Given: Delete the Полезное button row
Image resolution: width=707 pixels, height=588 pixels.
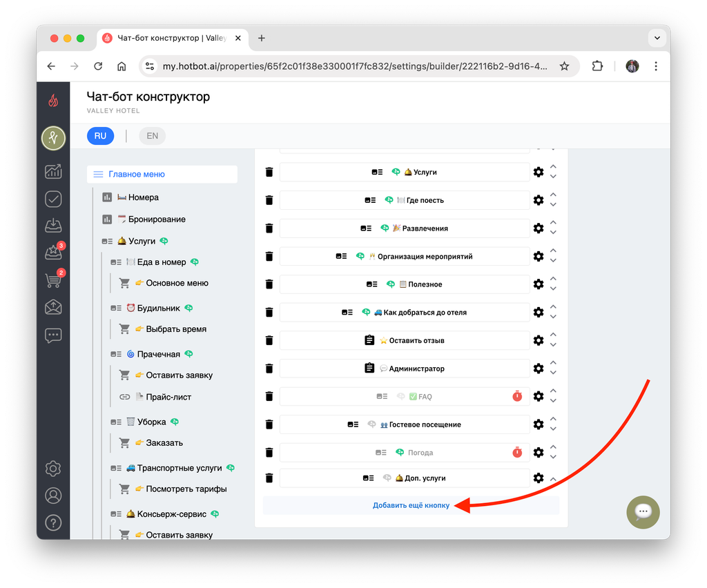Looking at the screenshot, I should pyautogui.click(x=269, y=284).
